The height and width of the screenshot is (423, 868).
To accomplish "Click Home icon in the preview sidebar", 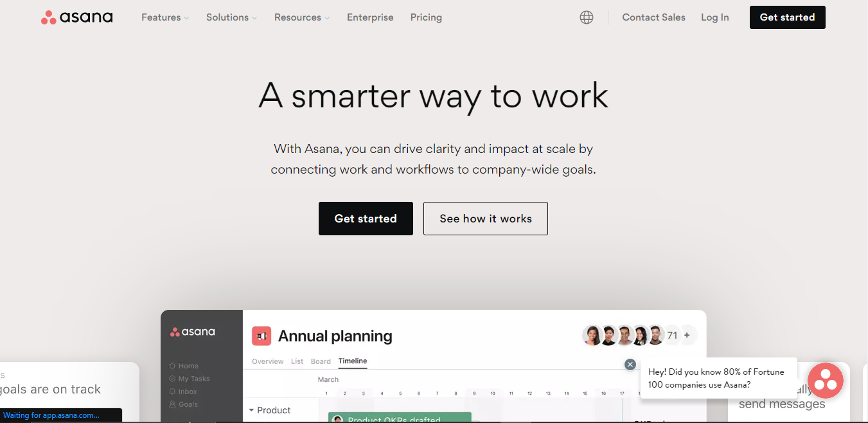I will pos(172,366).
